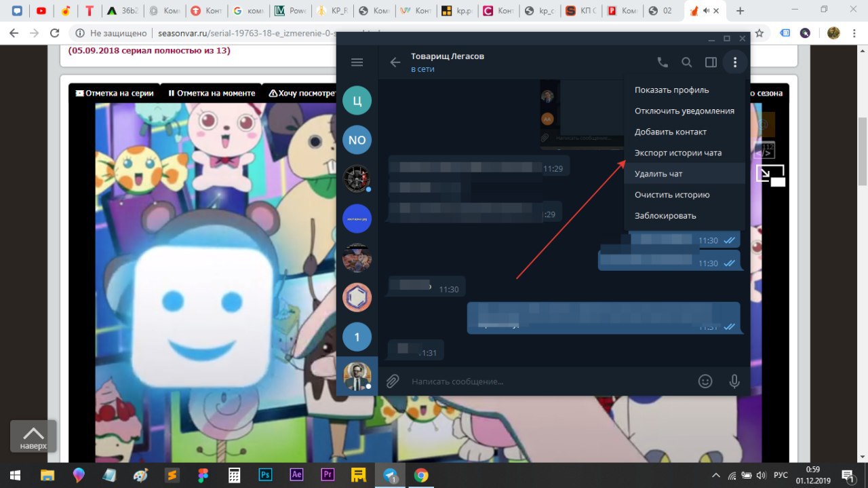Open the volume control in the tray
The width and height of the screenshot is (868, 488).
(x=762, y=475)
